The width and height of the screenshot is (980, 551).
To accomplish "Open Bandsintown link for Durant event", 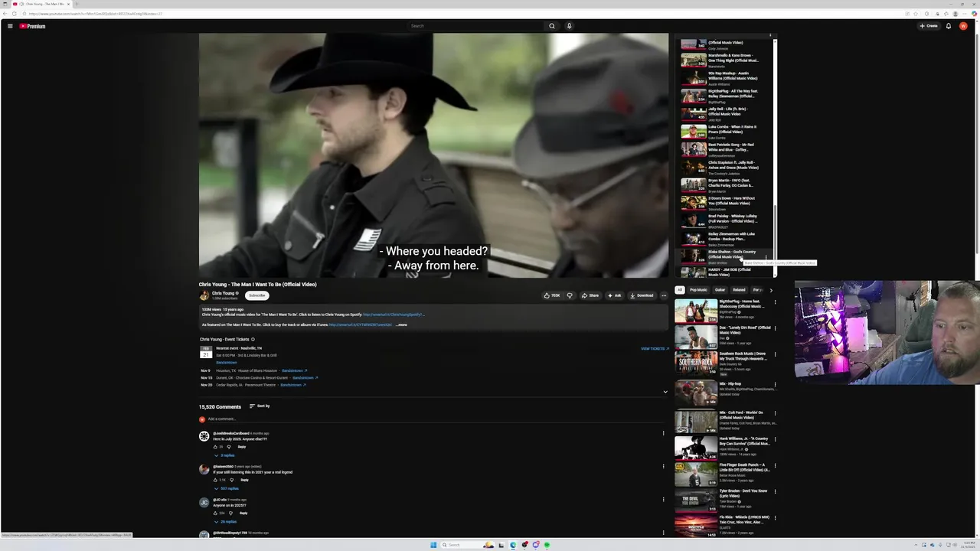I will (x=305, y=377).
